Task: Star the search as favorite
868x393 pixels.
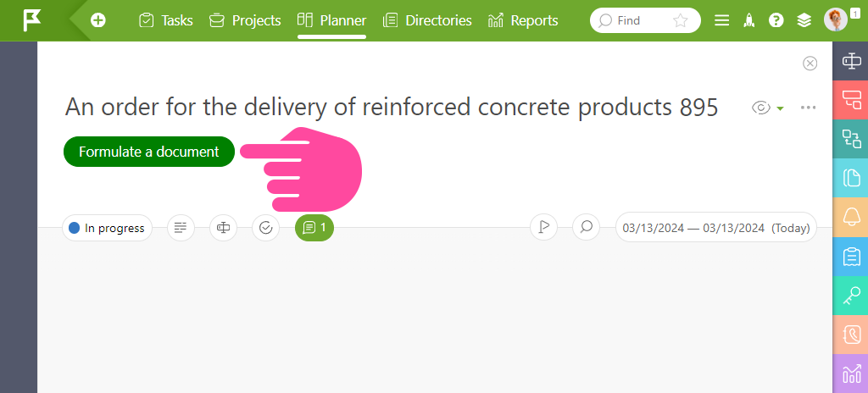Action: tap(681, 20)
